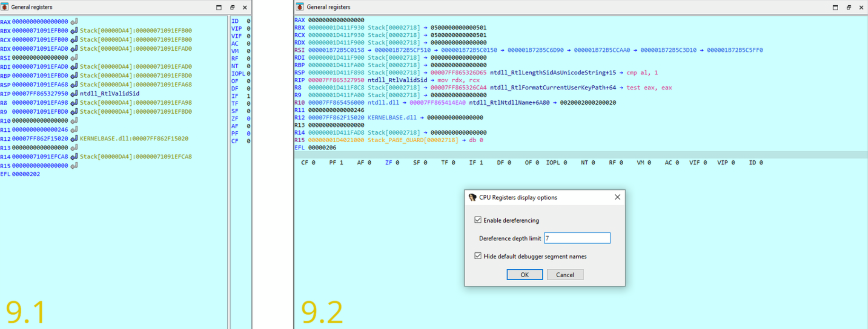
Task: Follow the RDI jump arrow in left window
Action: pyautogui.click(x=74, y=67)
